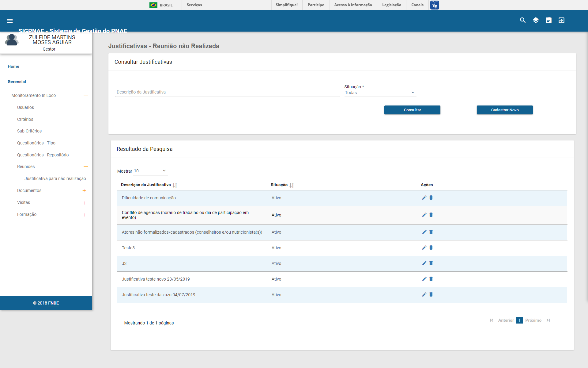Delete the 'Teste3' justificativa row
The width and height of the screenshot is (588, 368).
pos(431,248)
